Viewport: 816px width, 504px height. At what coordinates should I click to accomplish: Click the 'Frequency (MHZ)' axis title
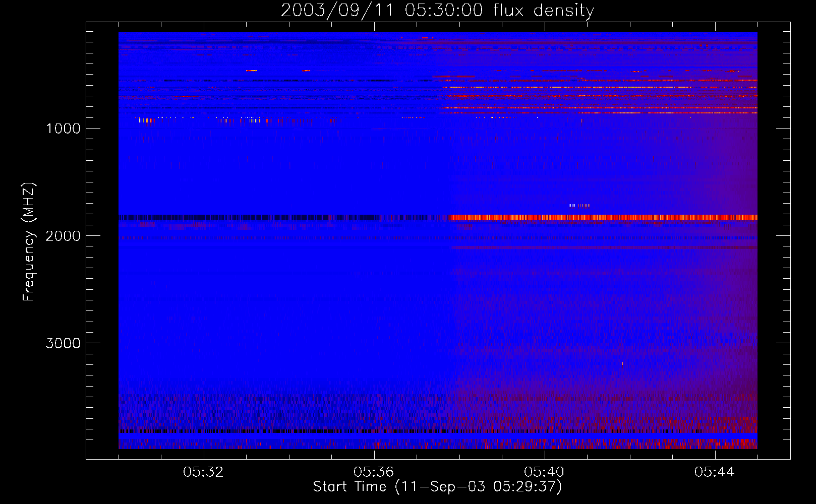point(29,241)
